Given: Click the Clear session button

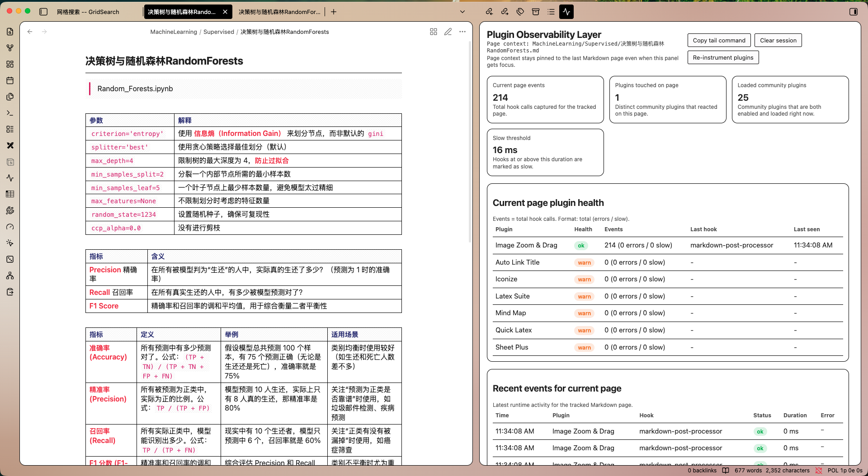Looking at the screenshot, I should (778, 40).
